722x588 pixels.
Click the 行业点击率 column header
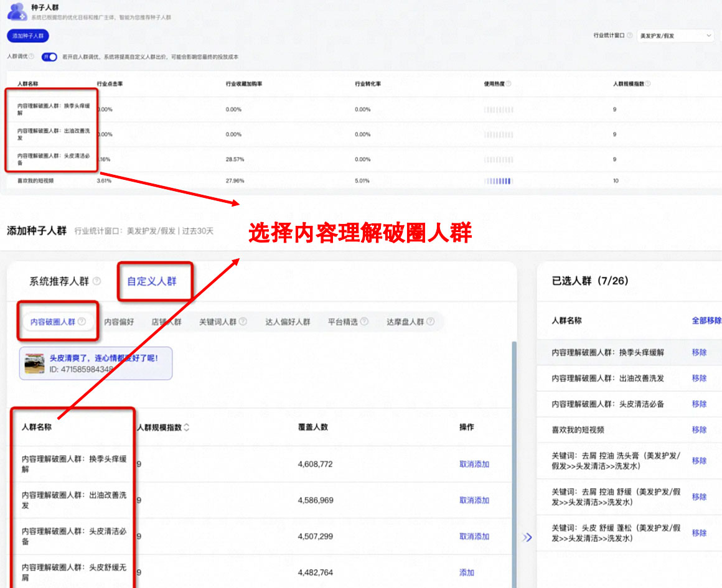tap(110, 84)
